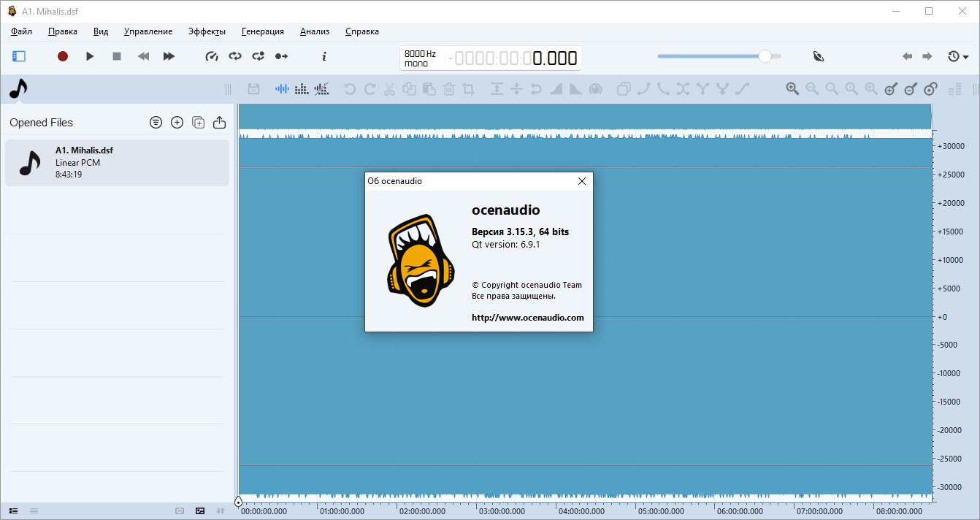Click the 8000 Hz mono format display

(420, 58)
